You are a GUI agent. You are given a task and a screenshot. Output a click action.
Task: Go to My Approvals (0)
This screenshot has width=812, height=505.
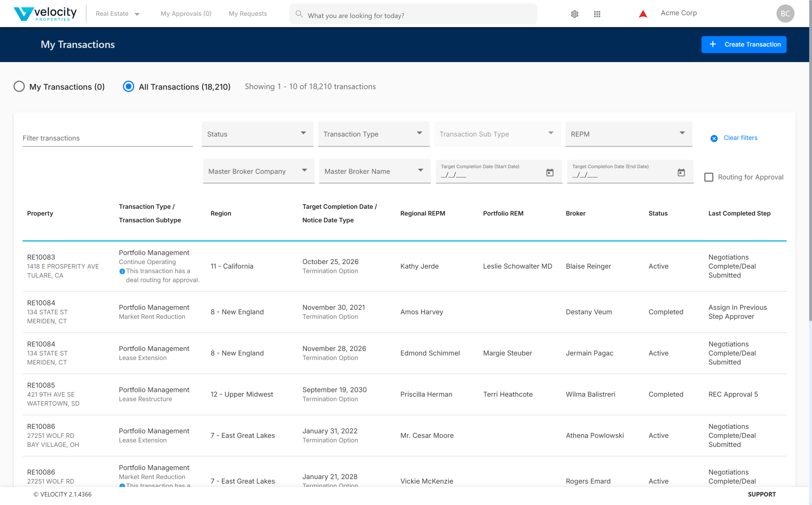pyautogui.click(x=186, y=14)
